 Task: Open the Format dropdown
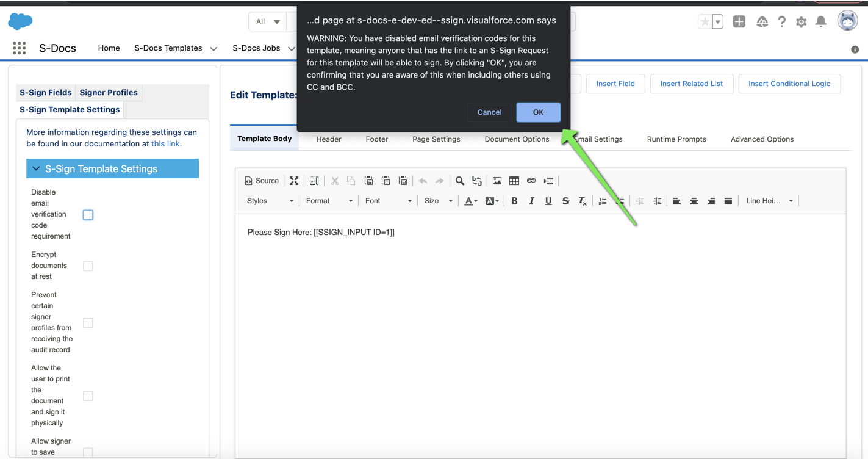[329, 201]
